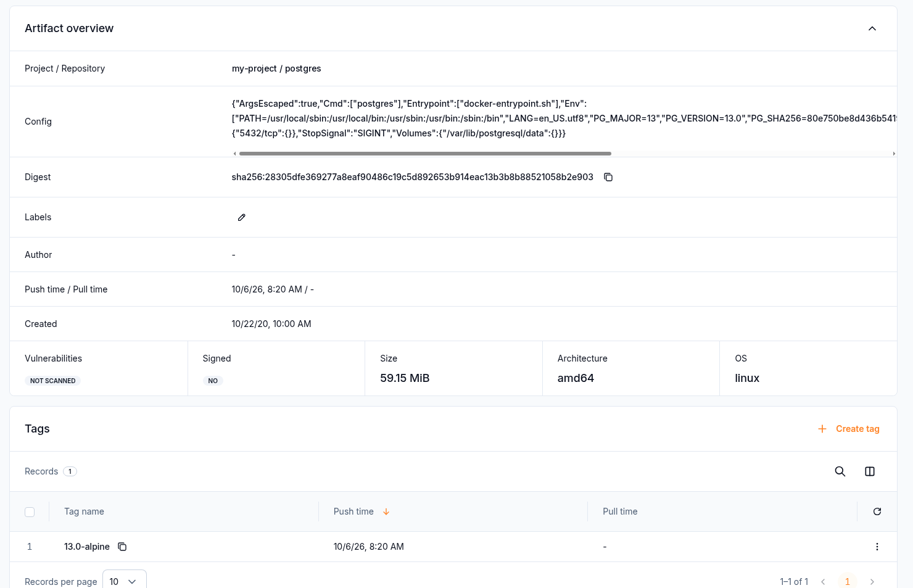Go to the next page of tags

coord(872,582)
